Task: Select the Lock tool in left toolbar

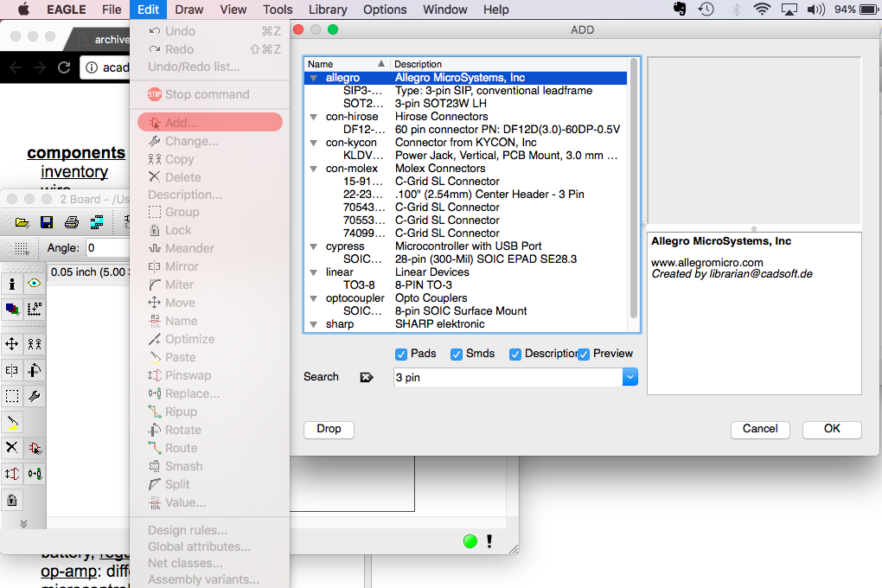Action: click(x=12, y=500)
